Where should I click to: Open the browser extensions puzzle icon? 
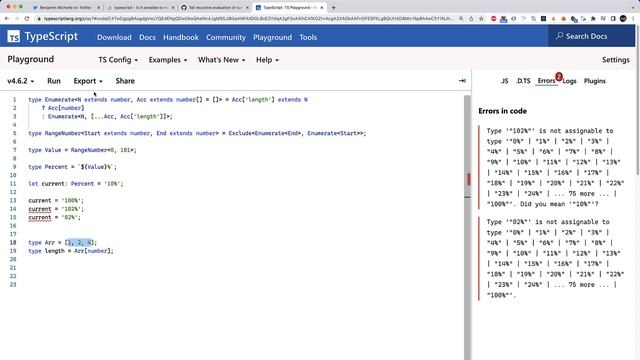point(593,18)
